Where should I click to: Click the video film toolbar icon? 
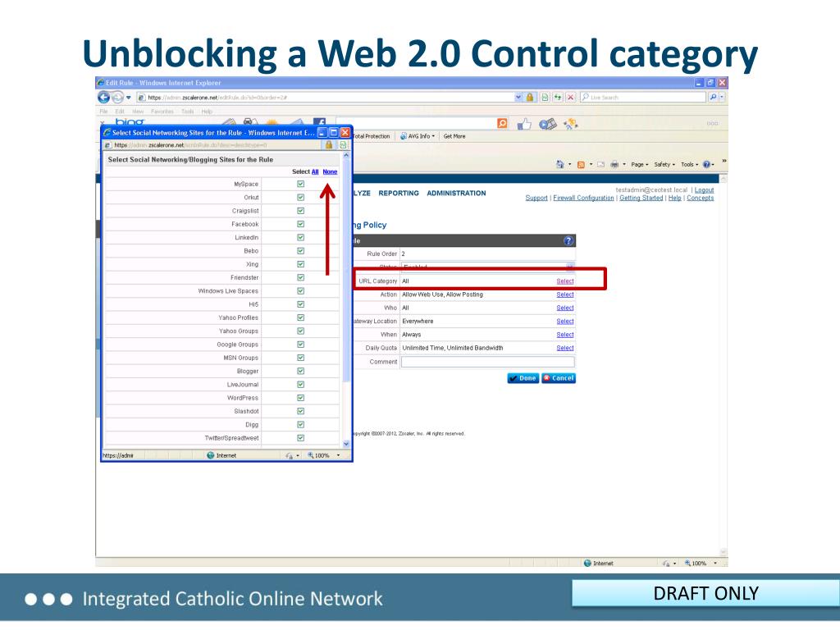click(547, 124)
